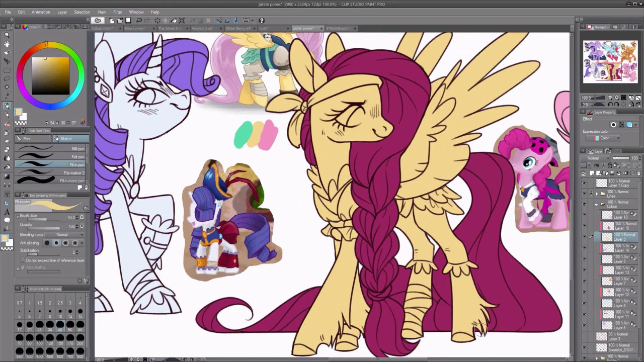Screen dimensions: 644x362
Task: Switch to the Marker sub tool group
Action: (x=71, y=139)
